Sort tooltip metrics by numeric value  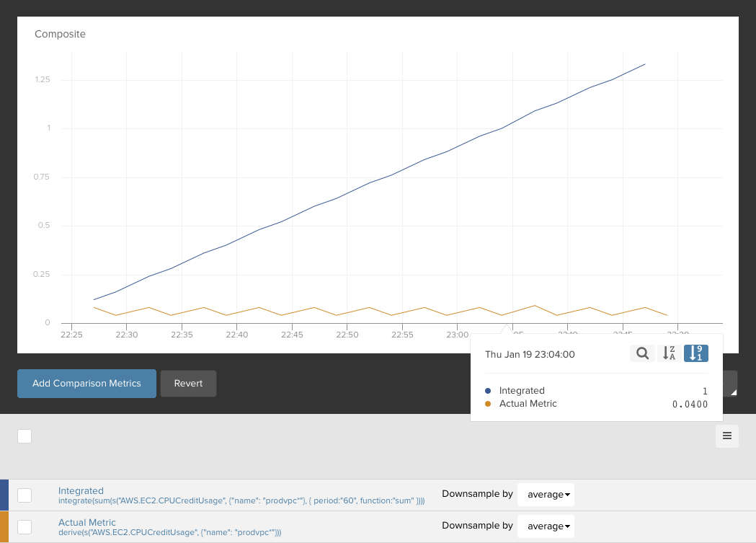695,353
